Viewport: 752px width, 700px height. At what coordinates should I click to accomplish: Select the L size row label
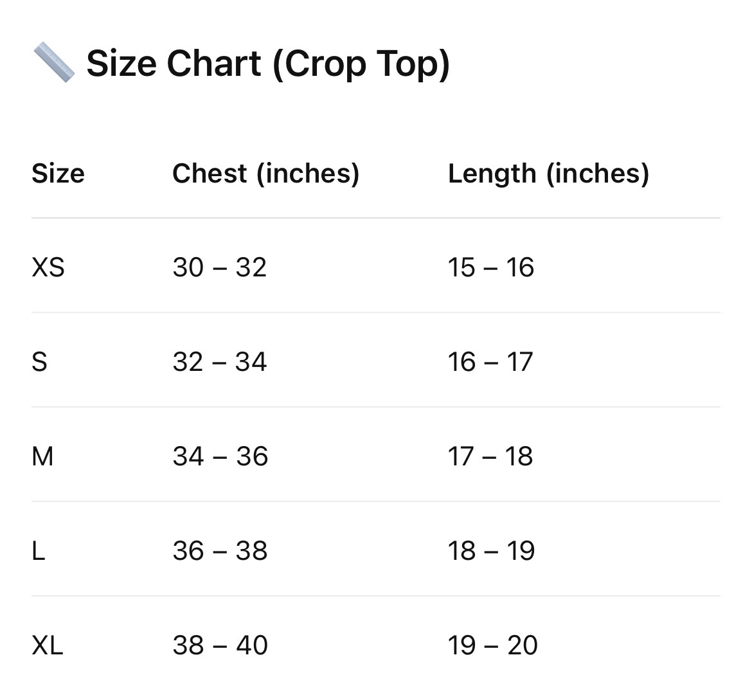pos(39,551)
